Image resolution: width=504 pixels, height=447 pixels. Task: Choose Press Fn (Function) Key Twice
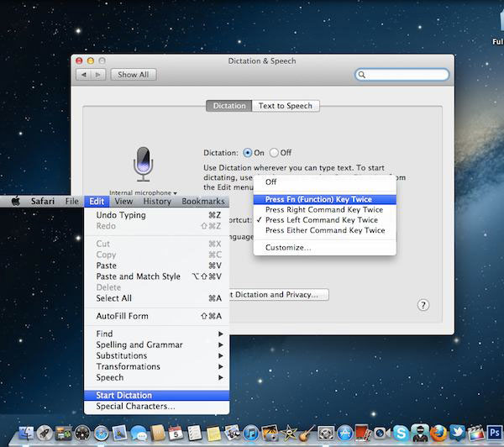point(324,200)
